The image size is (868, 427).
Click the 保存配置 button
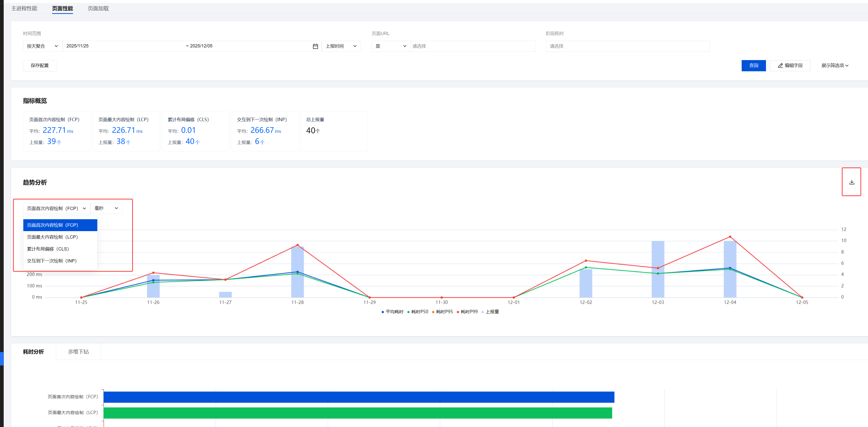(x=39, y=66)
